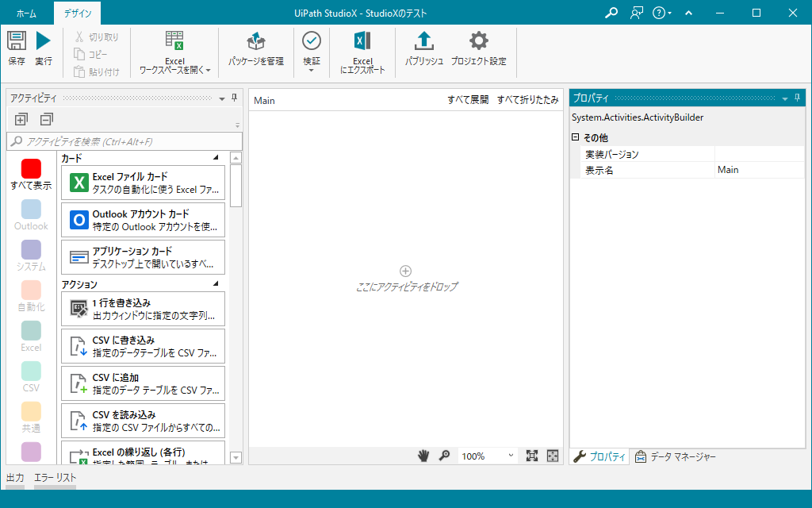Click すべて折りたたみ in designer header
This screenshot has width=812, height=508.
pyautogui.click(x=527, y=99)
